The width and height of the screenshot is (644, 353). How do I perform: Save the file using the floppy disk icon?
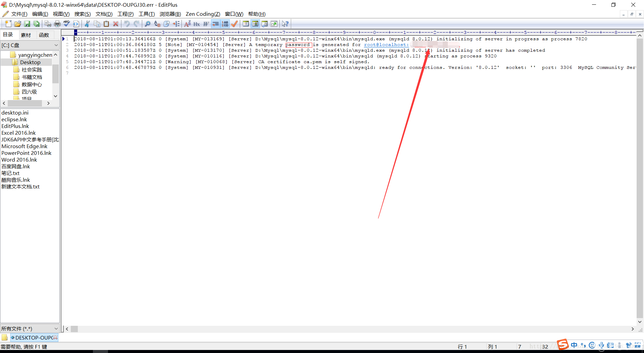pyautogui.click(x=27, y=24)
